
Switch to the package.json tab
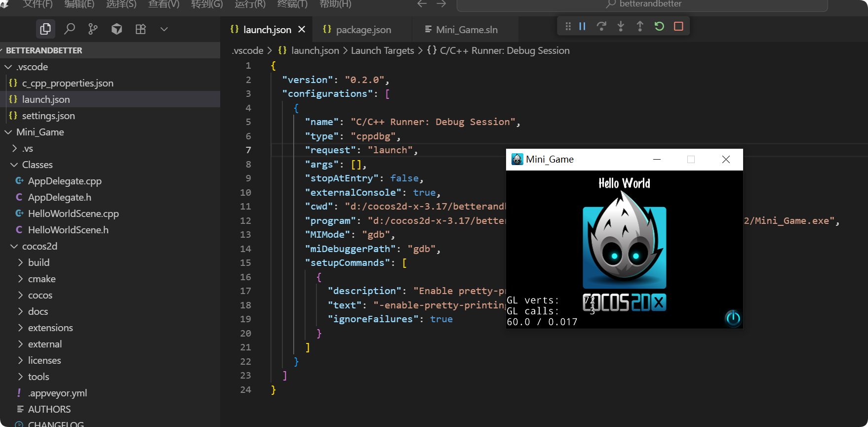coord(363,30)
